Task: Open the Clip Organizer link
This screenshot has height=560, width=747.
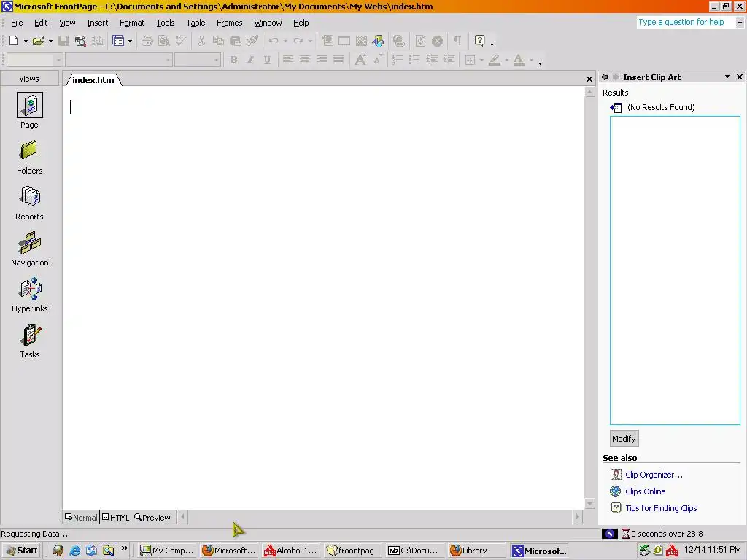Action: pos(654,475)
